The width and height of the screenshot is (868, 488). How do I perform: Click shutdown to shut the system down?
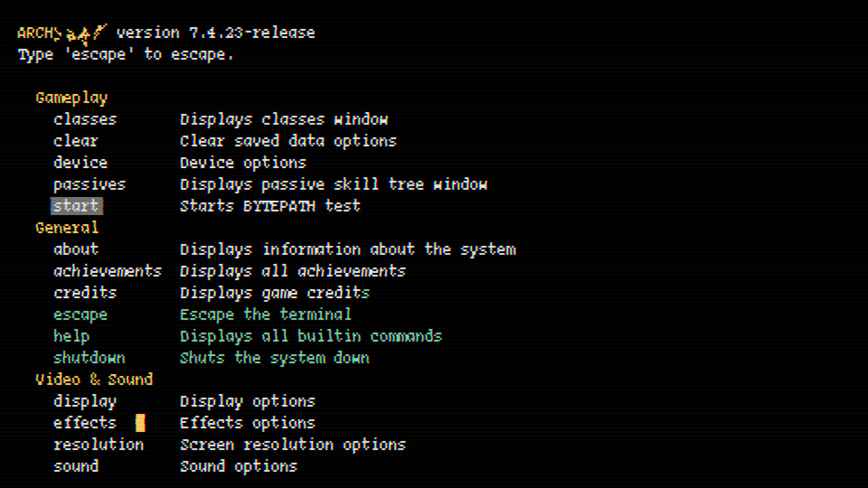[x=90, y=358]
